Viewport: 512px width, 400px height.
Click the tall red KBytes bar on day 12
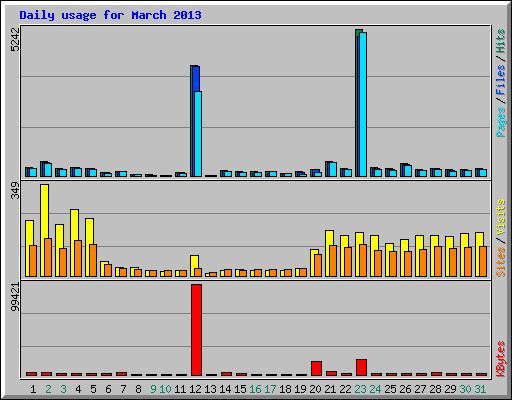(196, 330)
